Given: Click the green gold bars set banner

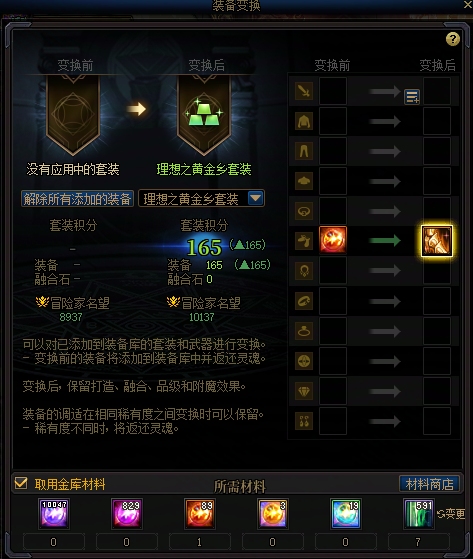Looking at the screenshot, I should 204,114.
